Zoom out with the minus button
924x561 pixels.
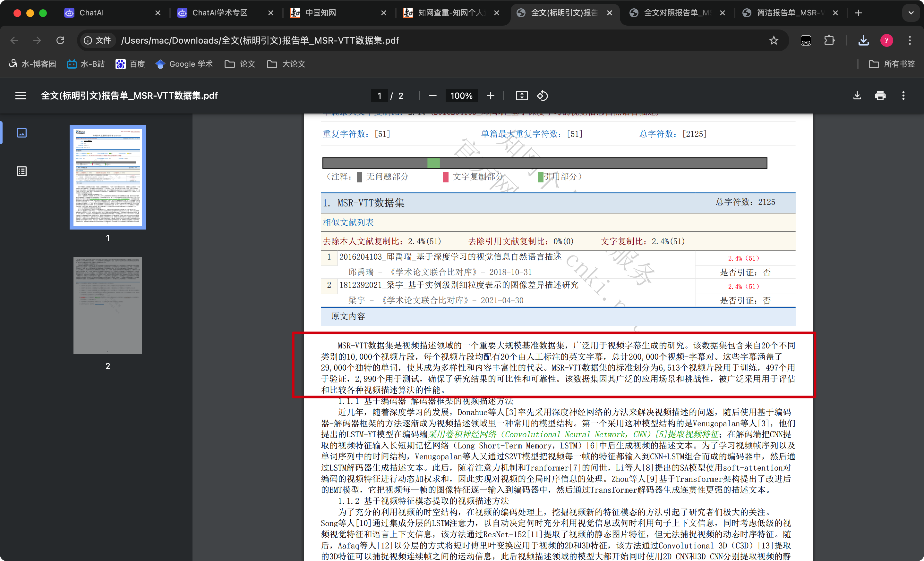(432, 96)
